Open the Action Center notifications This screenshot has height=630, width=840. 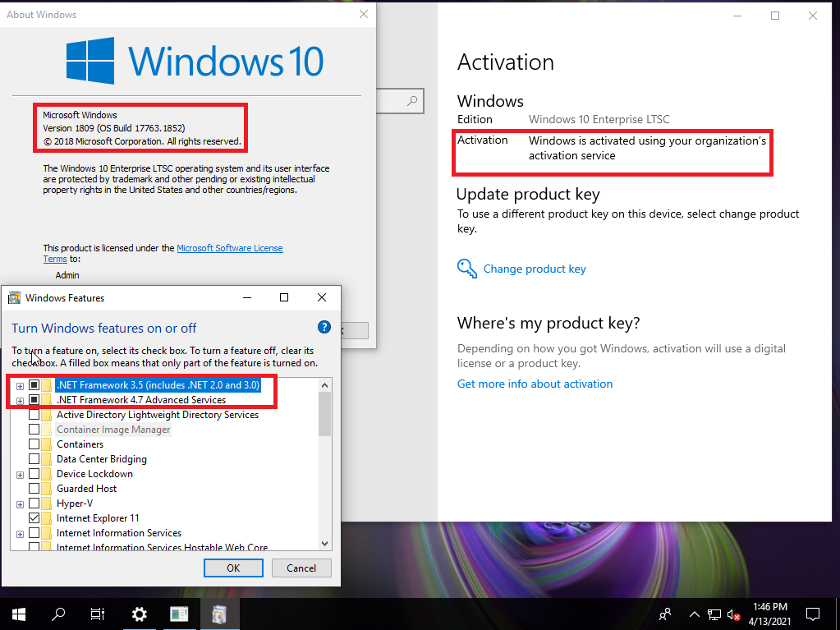click(x=813, y=614)
